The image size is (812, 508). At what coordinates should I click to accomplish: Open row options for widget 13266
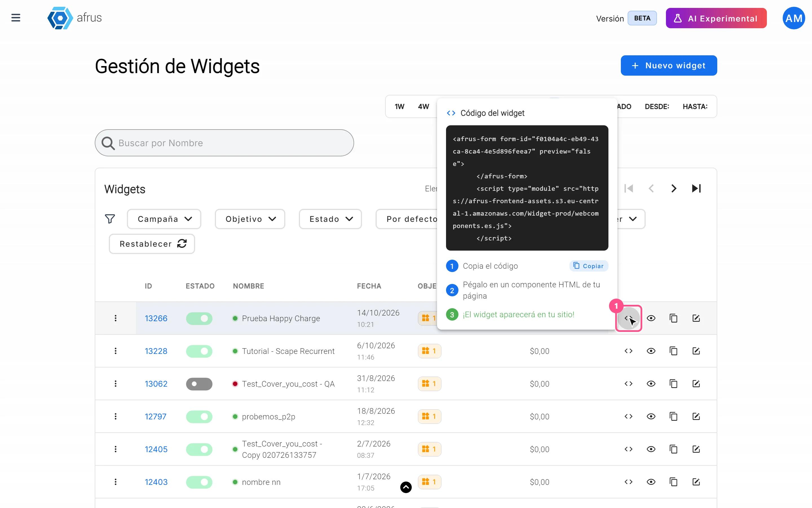coord(115,318)
